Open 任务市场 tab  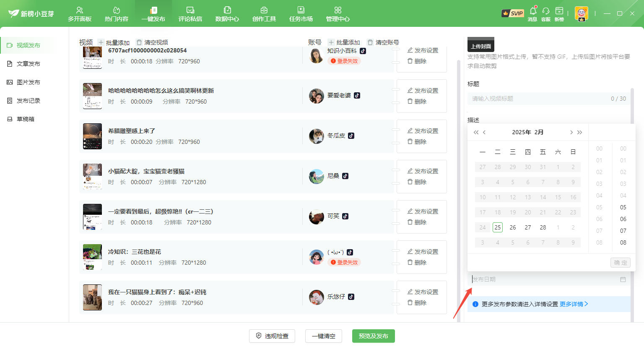click(x=301, y=14)
